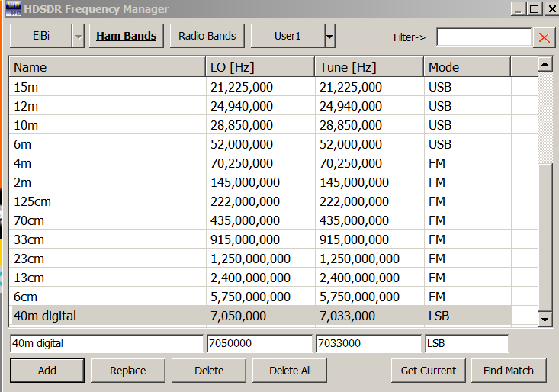559x392 pixels.
Task: Click LO value 7,050,000
Action: click(x=238, y=316)
